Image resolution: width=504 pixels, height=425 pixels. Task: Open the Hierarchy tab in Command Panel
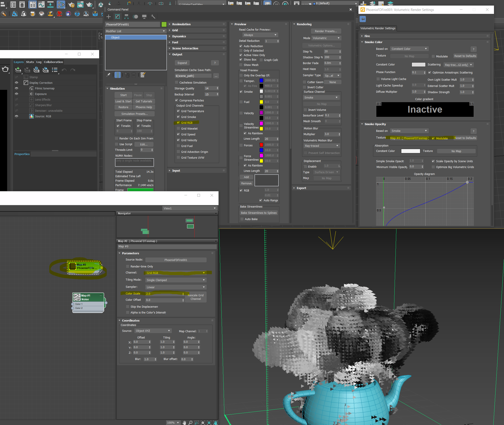coord(126,17)
